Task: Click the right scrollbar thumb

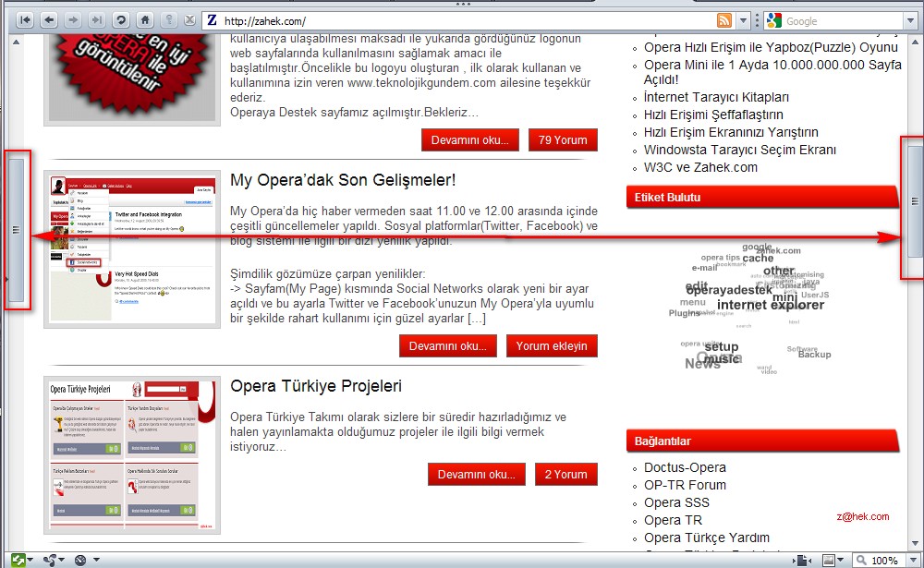Action: coord(915,201)
